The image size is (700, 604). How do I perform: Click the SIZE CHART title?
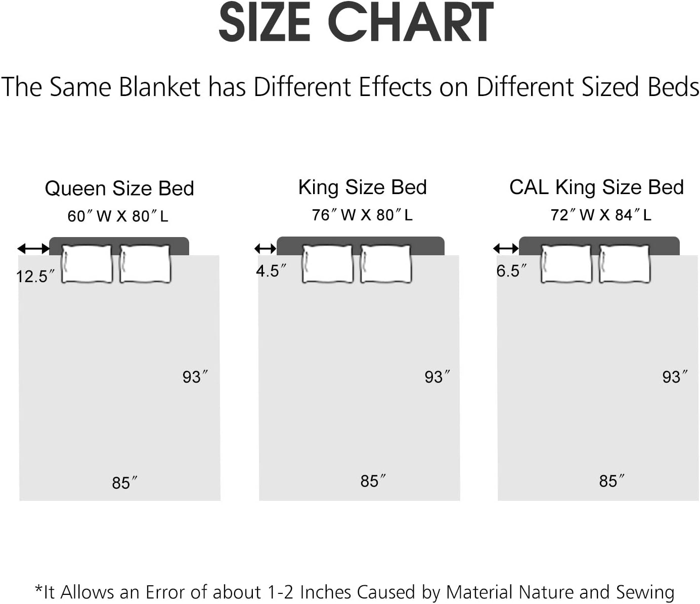click(356, 23)
